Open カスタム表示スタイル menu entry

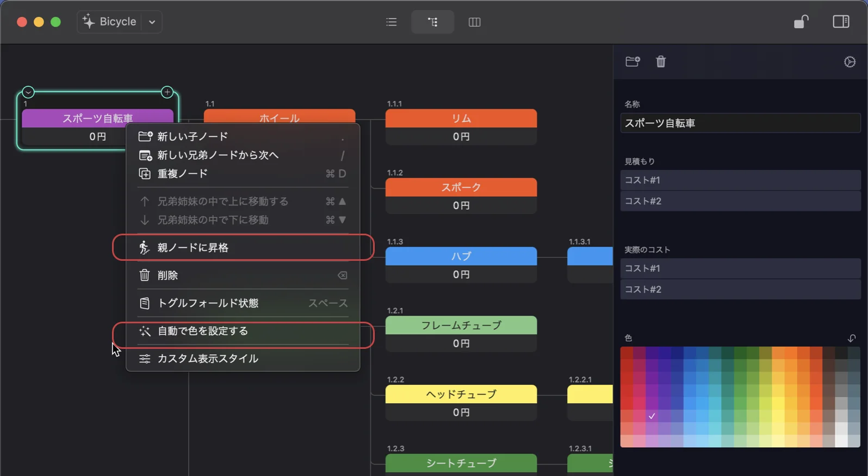[x=243, y=359]
